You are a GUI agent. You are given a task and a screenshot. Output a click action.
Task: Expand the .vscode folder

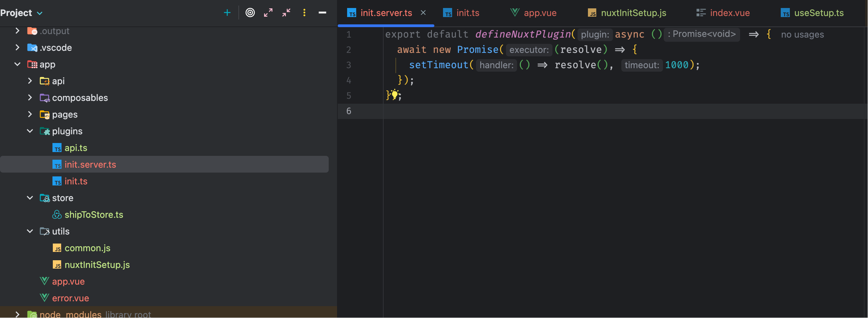(17, 48)
